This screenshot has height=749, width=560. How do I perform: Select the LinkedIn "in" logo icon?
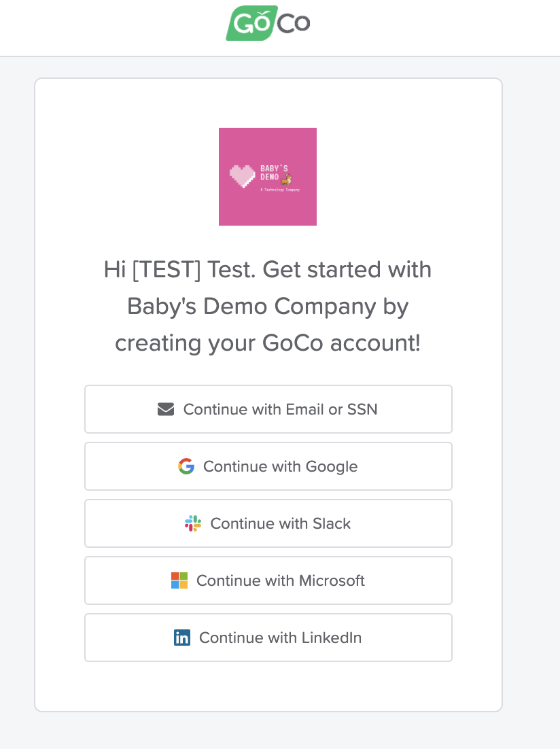coord(183,638)
